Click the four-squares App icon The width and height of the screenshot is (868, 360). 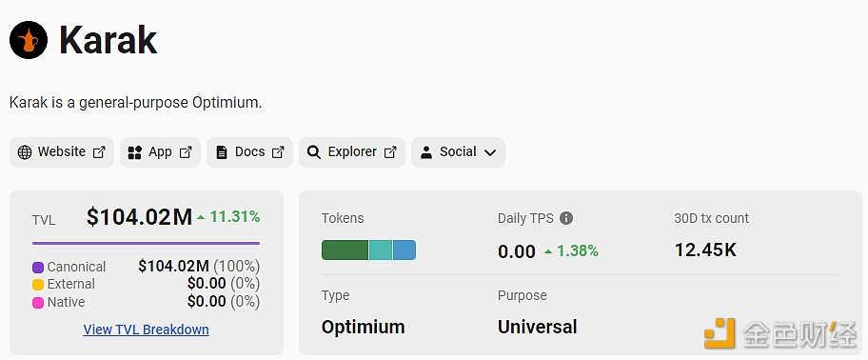click(x=134, y=152)
